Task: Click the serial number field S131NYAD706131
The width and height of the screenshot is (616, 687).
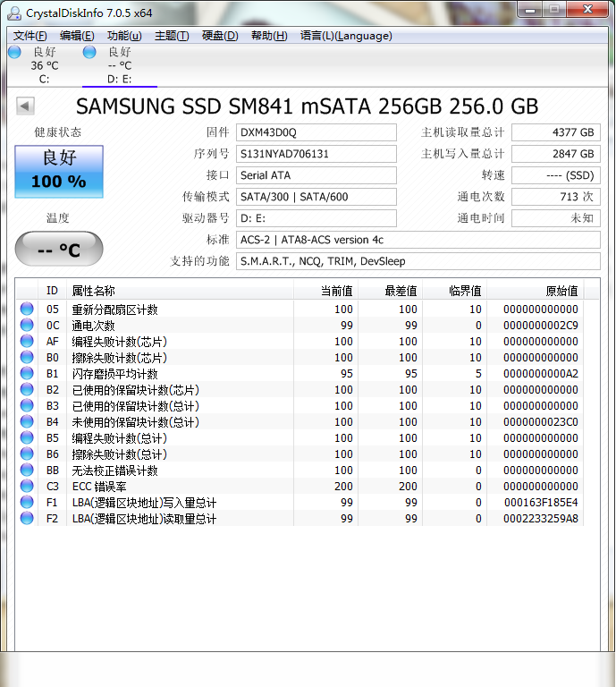Action: pyautogui.click(x=316, y=154)
